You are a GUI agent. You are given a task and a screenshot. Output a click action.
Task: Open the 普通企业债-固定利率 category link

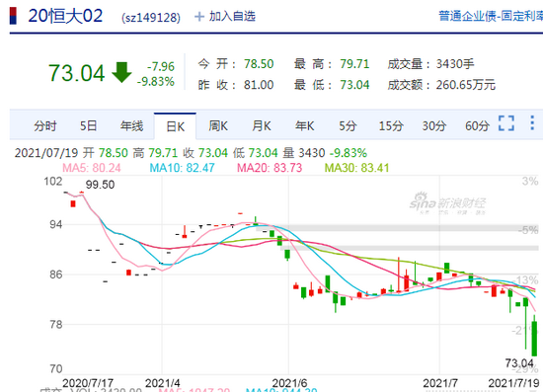click(x=491, y=16)
